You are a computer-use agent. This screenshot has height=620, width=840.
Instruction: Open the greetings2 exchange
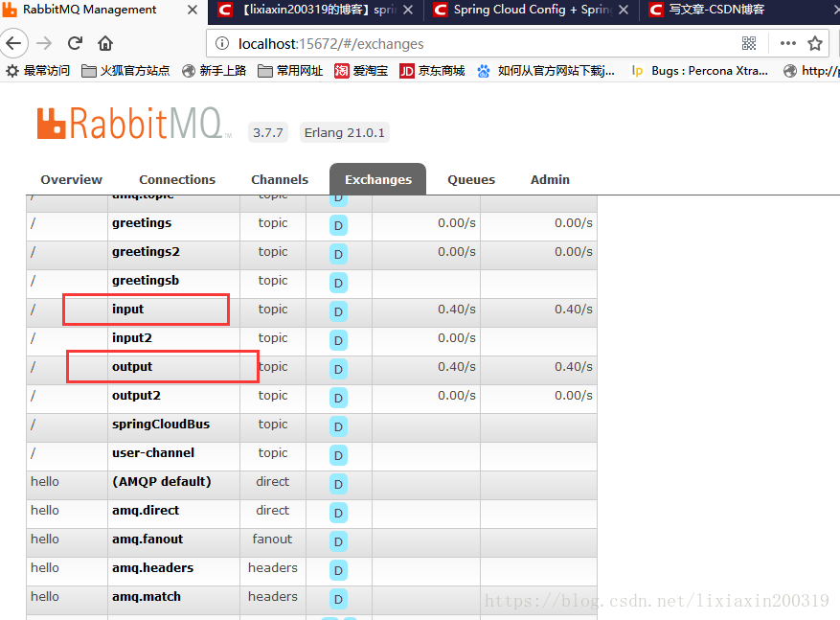click(146, 252)
